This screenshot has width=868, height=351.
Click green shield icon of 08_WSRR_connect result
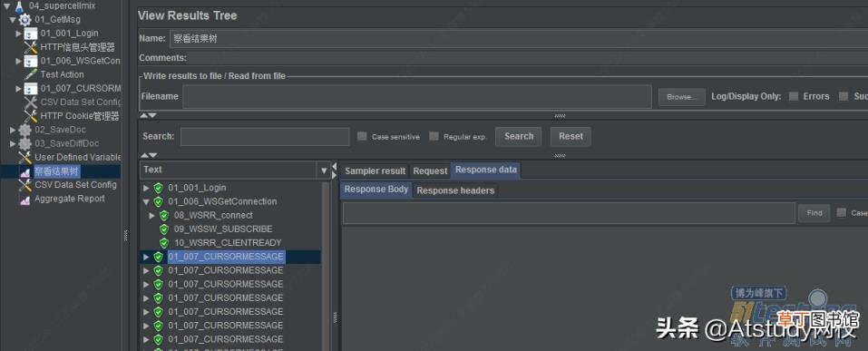164,215
